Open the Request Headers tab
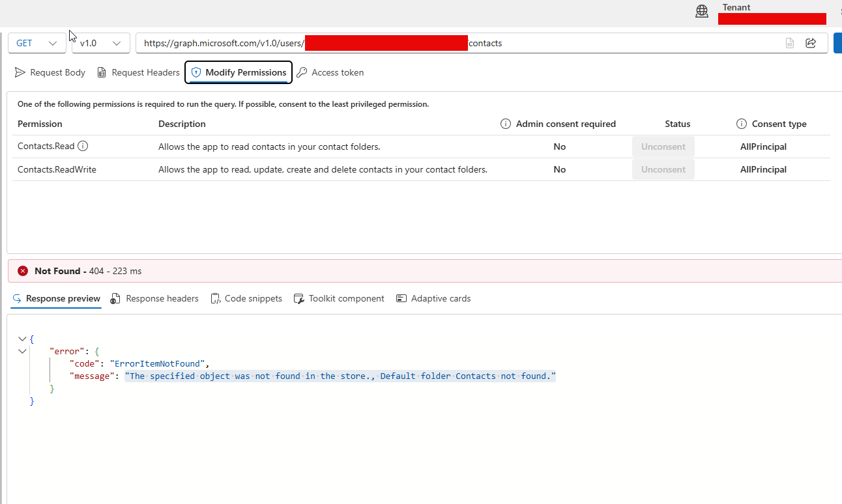The image size is (842, 504). (x=138, y=72)
